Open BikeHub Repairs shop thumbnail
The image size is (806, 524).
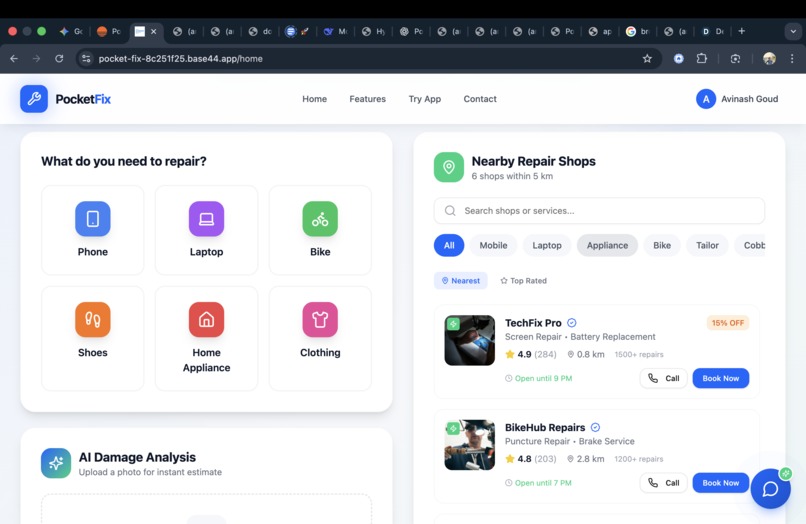(x=469, y=445)
